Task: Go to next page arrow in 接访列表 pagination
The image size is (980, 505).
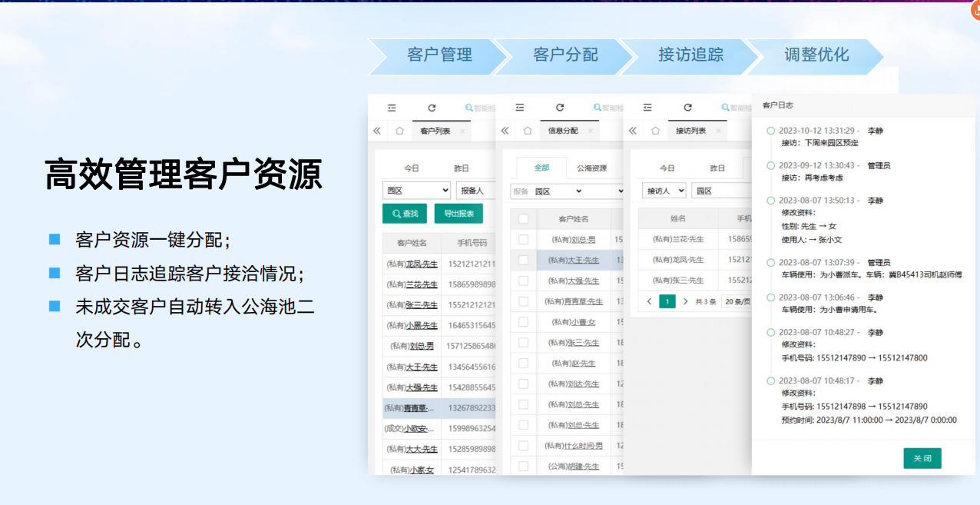Action: click(685, 301)
